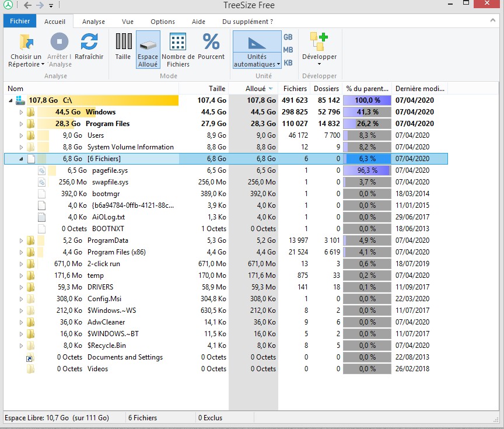Screen dimensions: 504x429
Task: Switch to Taille mode icon
Action: (124, 41)
